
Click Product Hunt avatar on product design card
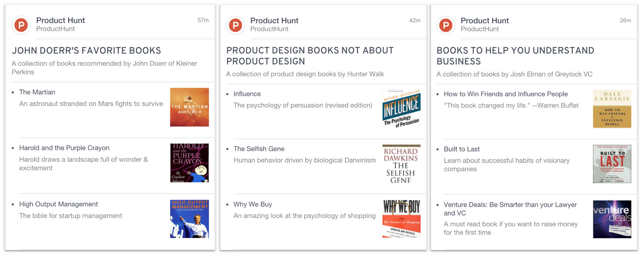pyautogui.click(x=235, y=25)
